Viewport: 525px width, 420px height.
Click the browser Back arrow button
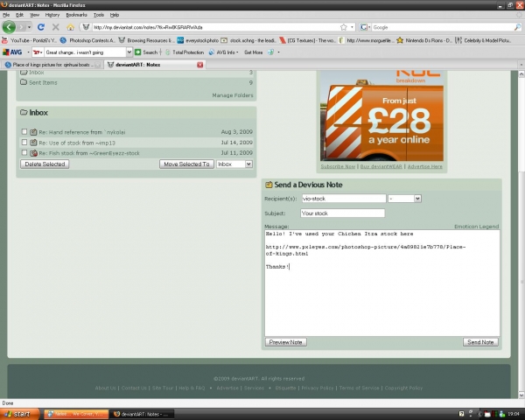9,27
